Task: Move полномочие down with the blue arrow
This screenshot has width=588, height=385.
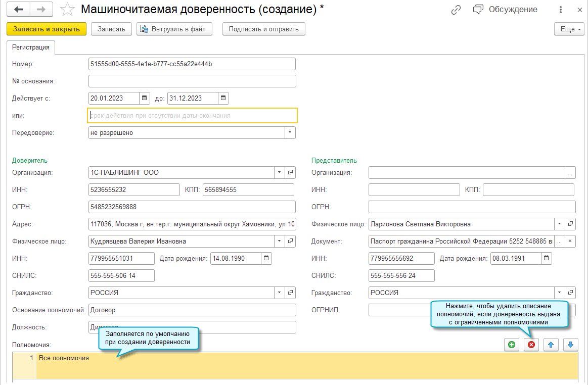Action: 570,345
